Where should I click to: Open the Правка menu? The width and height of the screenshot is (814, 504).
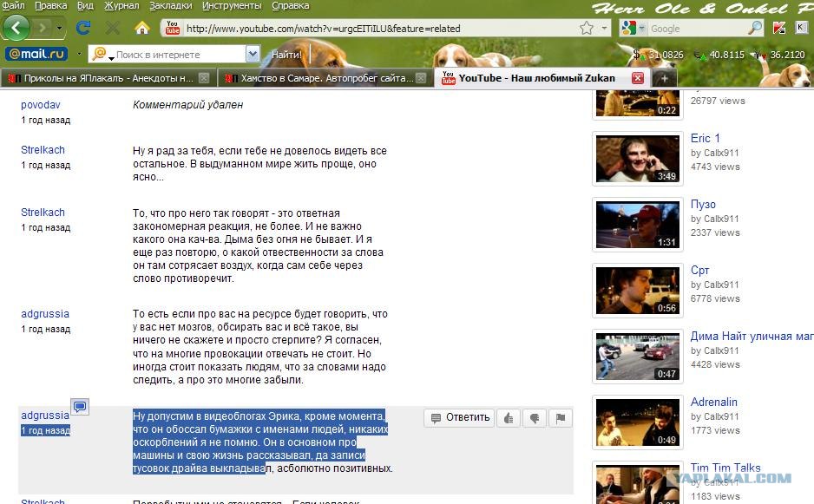pyautogui.click(x=50, y=6)
